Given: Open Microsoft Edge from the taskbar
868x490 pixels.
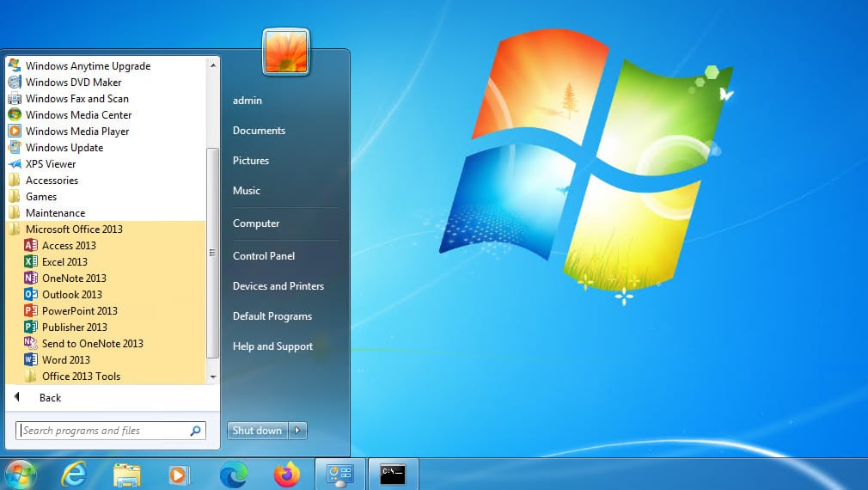Looking at the screenshot, I should point(233,475).
